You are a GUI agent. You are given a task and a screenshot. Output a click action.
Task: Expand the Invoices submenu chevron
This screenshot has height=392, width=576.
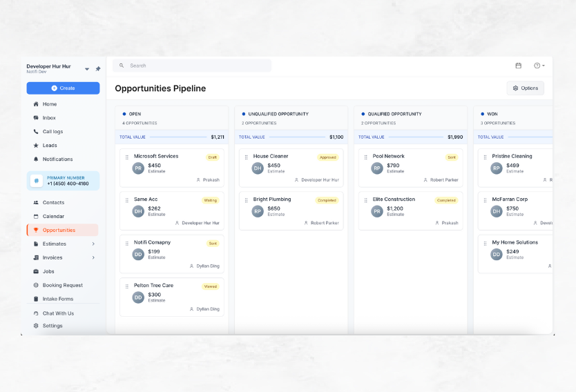click(x=93, y=257)
